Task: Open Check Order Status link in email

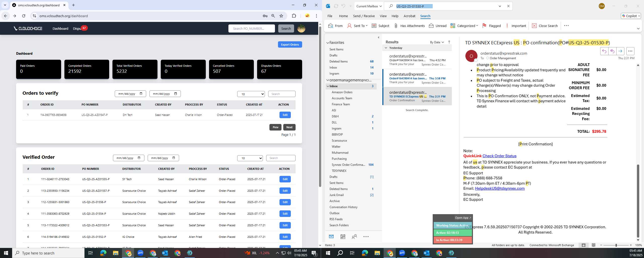Action: coord(499,156)
